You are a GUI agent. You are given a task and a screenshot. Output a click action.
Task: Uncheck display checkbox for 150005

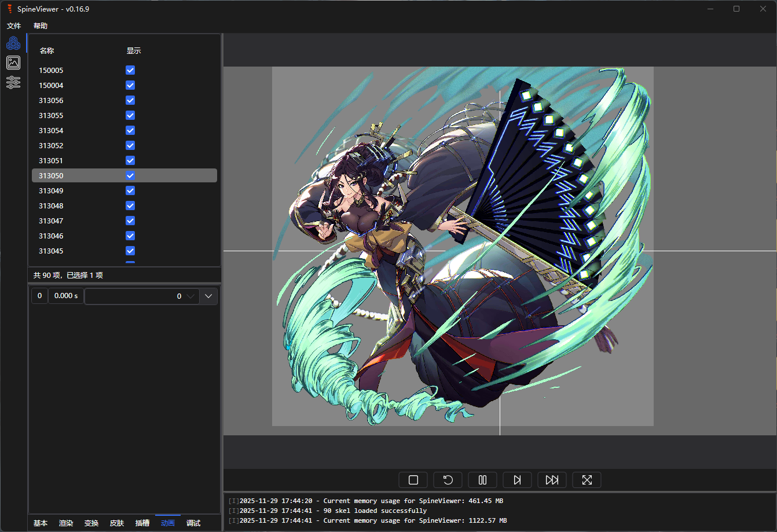point(130,70)
